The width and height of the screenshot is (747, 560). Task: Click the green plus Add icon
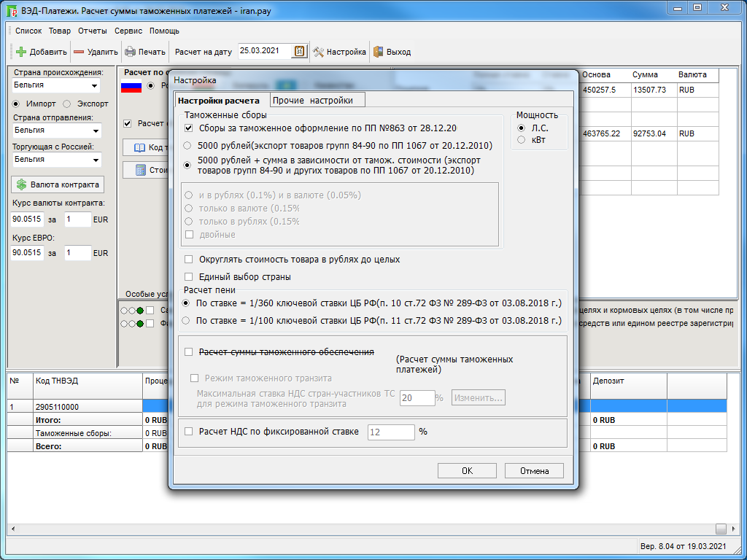tap(20, 52)
